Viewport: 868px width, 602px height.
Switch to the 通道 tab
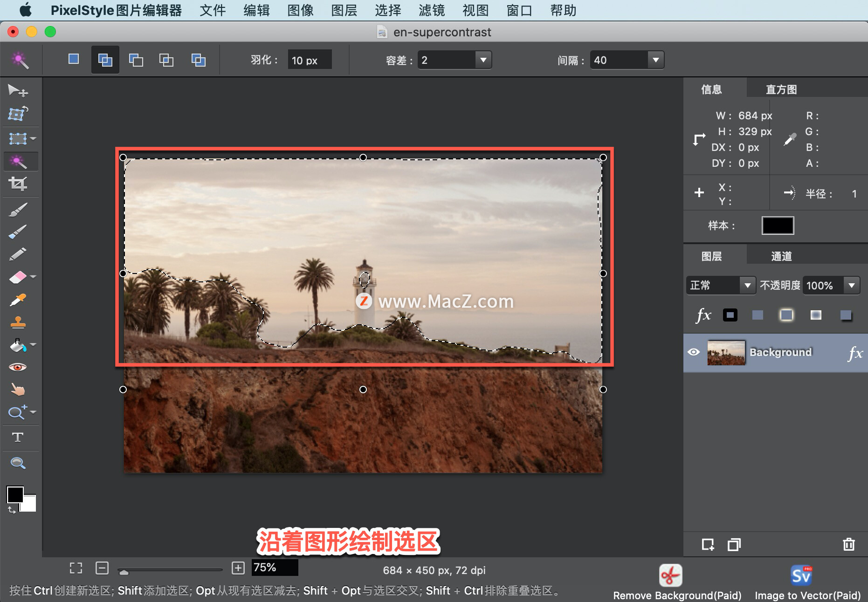point(782,256)
